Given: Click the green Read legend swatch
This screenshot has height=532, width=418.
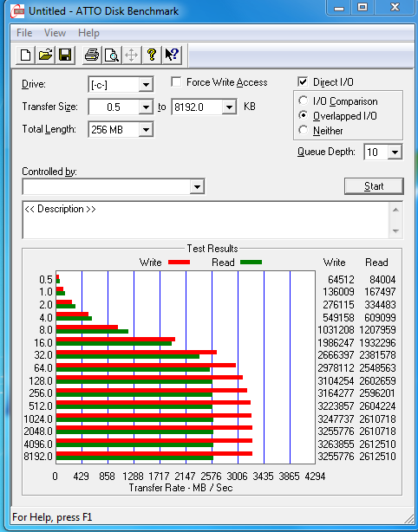Looking at the screenshot, I should 251,262.
